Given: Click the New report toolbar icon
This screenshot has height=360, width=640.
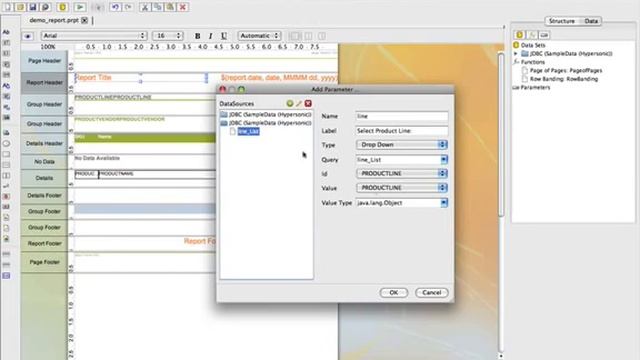Looking at the screenshot, I should 8,7.
